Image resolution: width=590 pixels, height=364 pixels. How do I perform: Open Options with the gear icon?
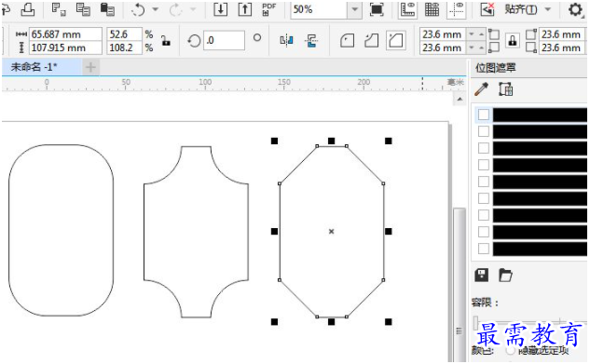point(575,9)
